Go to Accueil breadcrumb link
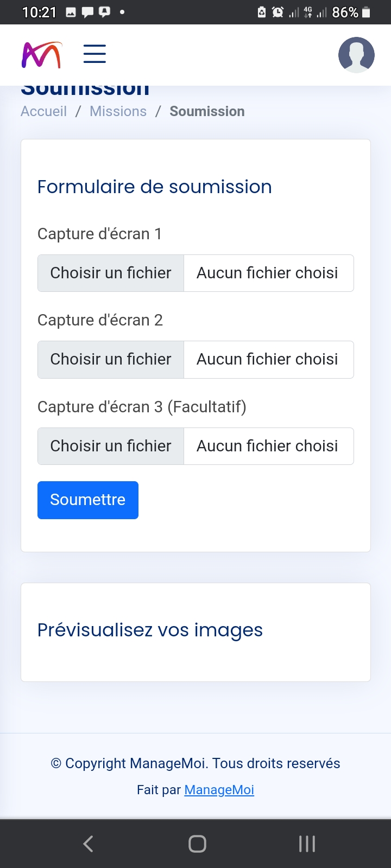The width and height of the screenshot is (391, 868). coord(43,111)
